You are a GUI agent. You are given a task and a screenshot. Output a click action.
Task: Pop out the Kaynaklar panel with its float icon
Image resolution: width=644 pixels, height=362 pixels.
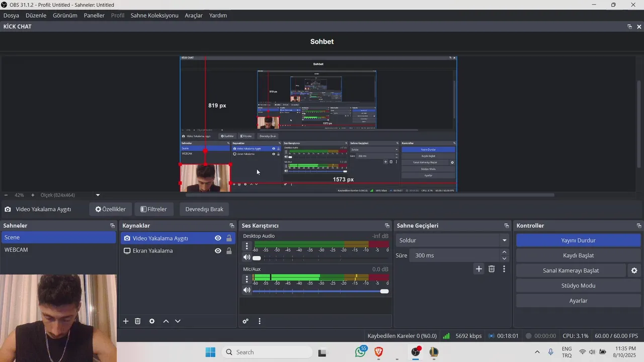[x=232, y=226]
